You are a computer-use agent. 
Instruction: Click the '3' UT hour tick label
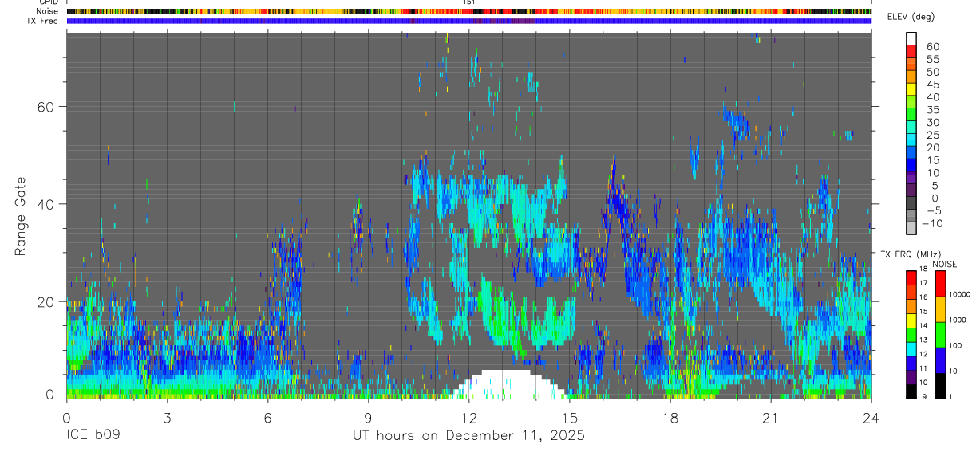[167, 418]
